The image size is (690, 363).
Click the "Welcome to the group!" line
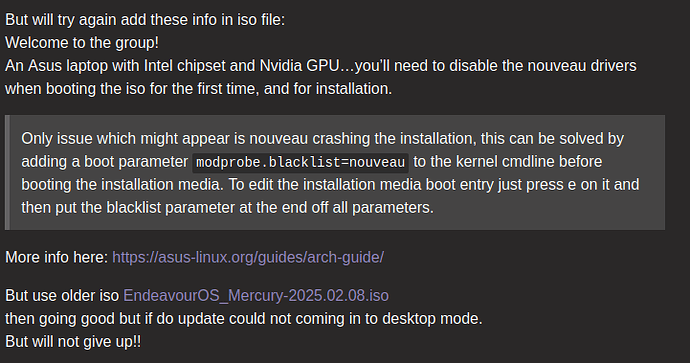click(x=82, y=43)
